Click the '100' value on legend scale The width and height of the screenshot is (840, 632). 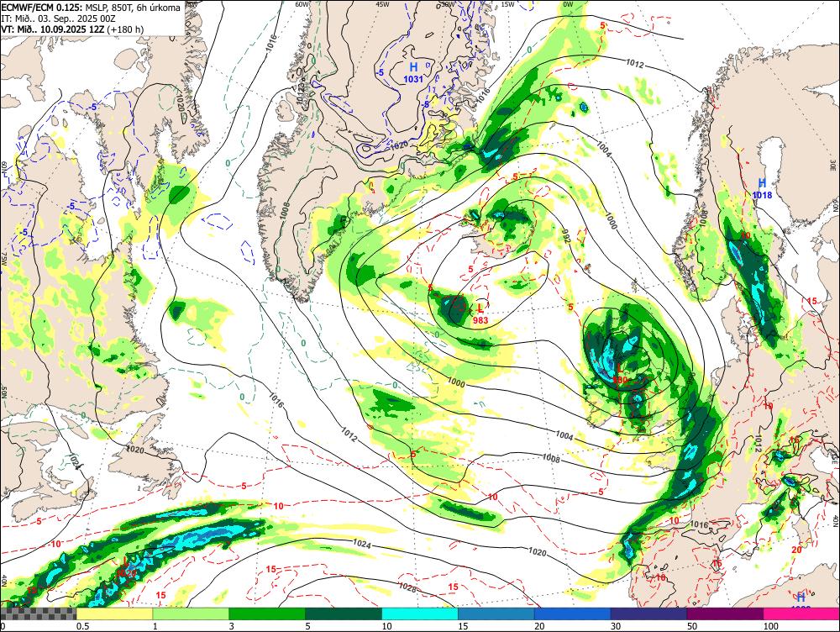[x=771, y=626]
